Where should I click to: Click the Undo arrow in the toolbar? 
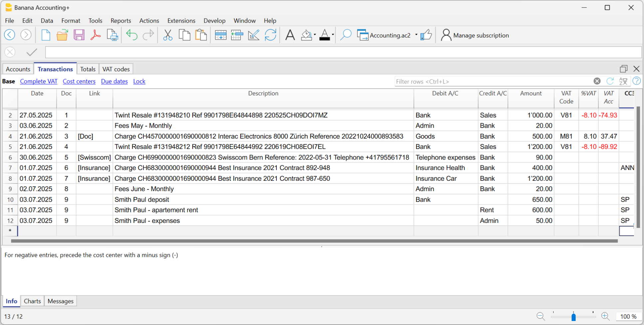click(x=132, y=35)
